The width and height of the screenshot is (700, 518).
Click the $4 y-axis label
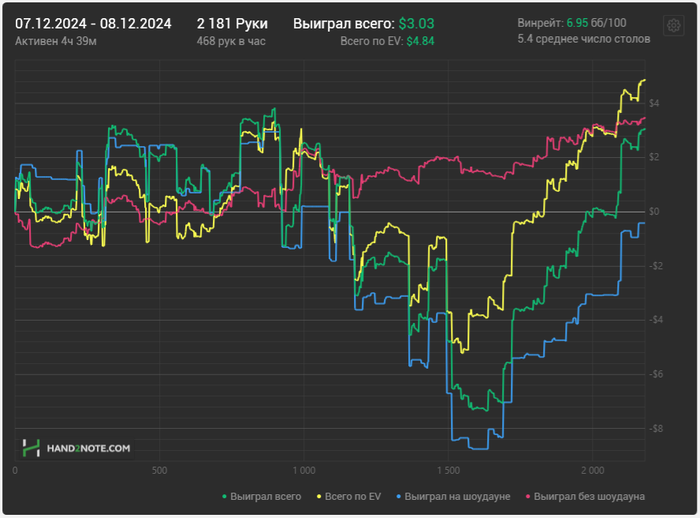[x=654, y=103]
